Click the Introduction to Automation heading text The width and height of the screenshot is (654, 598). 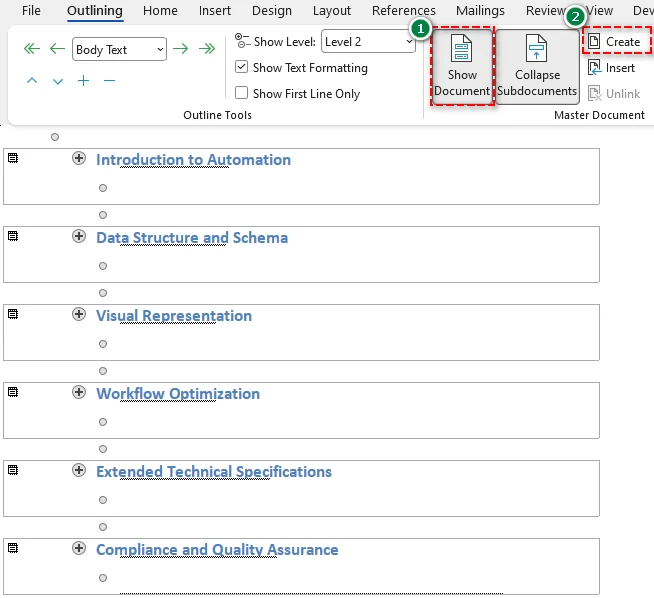tap(194, 160)
